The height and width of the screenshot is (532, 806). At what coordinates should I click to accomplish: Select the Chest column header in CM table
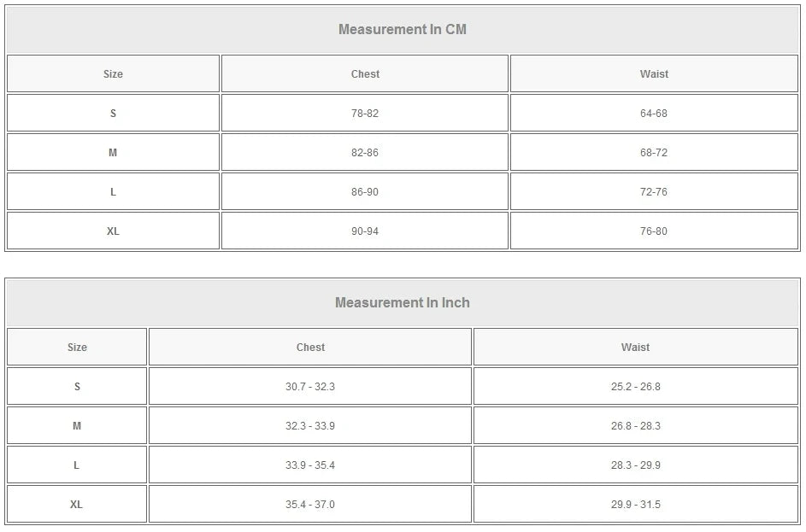coord(365,74)
